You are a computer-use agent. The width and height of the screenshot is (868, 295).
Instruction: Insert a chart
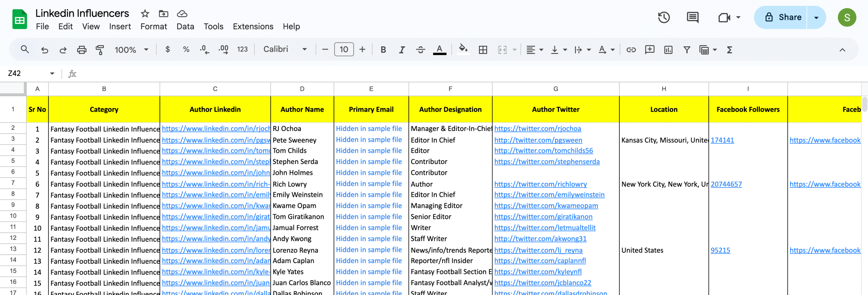tap(668, 50)
